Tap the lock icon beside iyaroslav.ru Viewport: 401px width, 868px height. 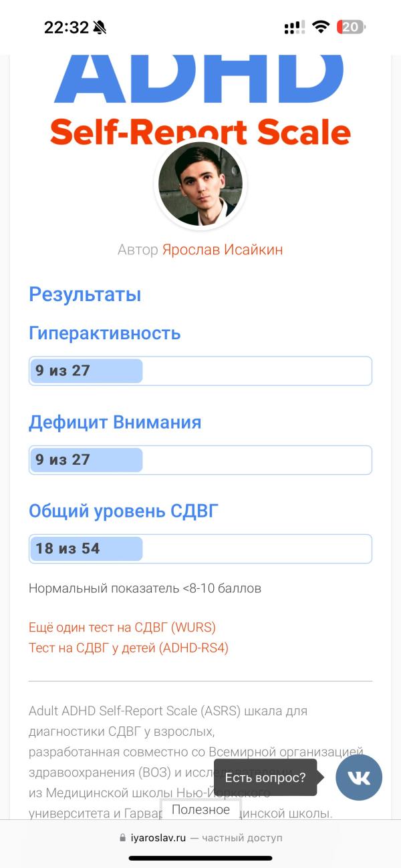tap(122, 838)
